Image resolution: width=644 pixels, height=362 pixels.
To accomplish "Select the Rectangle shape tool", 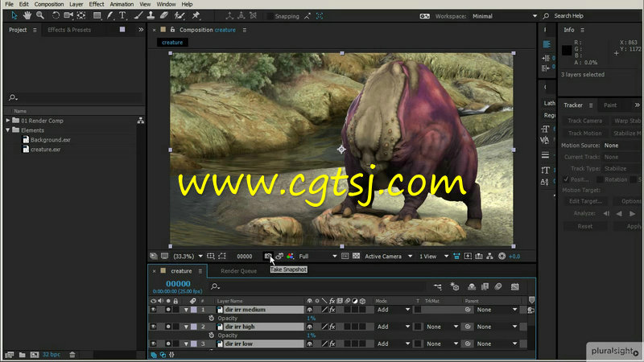I will pos(97,15).
